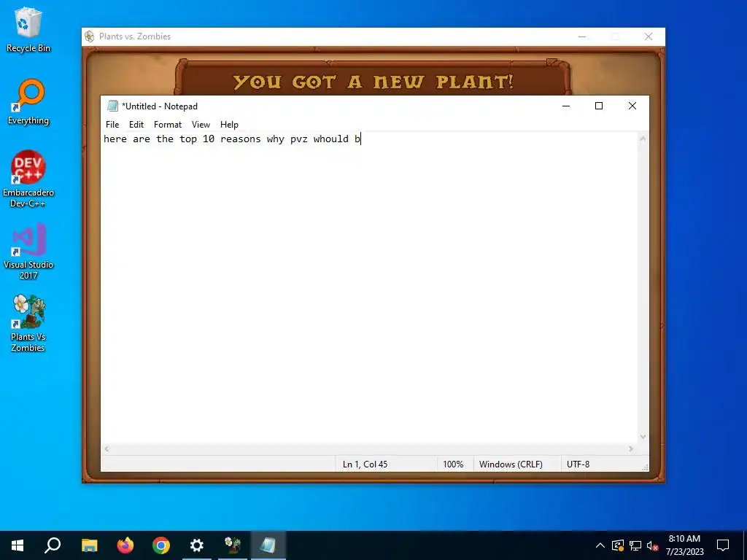This screenshot has width=747, height=560.
Task: Click the Notepad vertical scrollbar up arrow
Action: coord(643,139)
